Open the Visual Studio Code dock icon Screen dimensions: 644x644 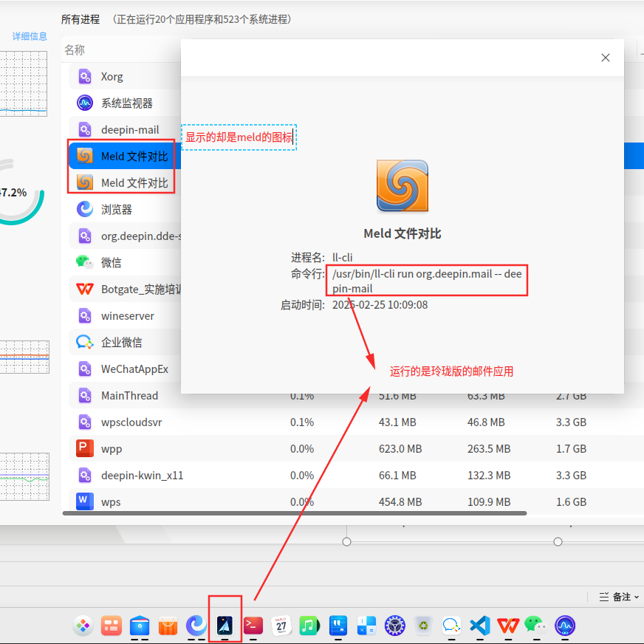pos(480,626)
